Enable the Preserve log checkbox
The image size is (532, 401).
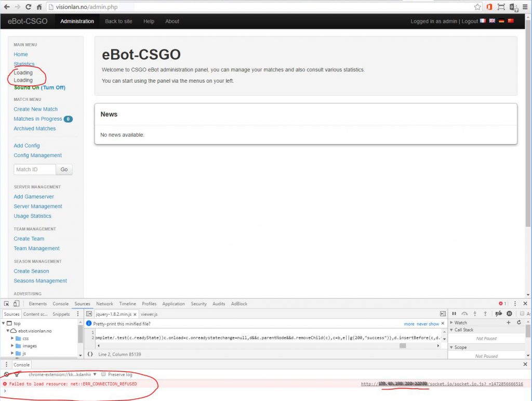click(x=103, y=374)
